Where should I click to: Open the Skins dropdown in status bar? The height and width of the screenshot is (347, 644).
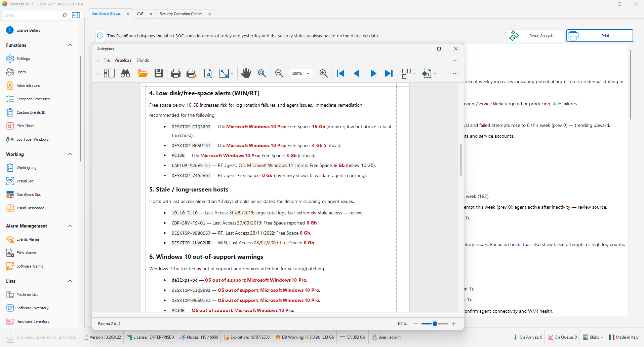(x=593, y=337)
